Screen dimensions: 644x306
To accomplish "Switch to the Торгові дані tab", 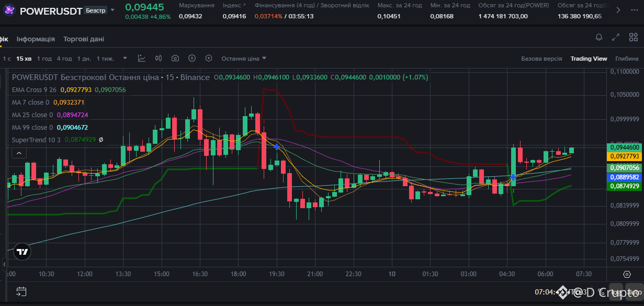I will (84, 39).
